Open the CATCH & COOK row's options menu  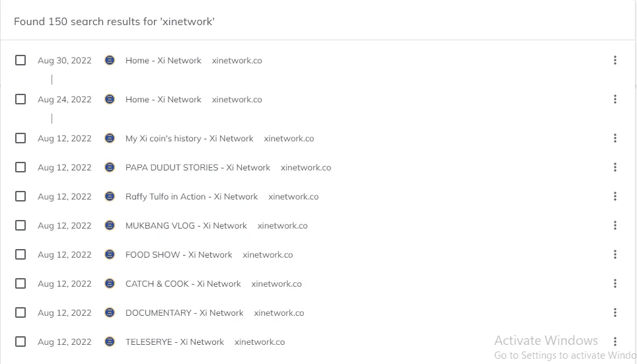coord(615,283)
